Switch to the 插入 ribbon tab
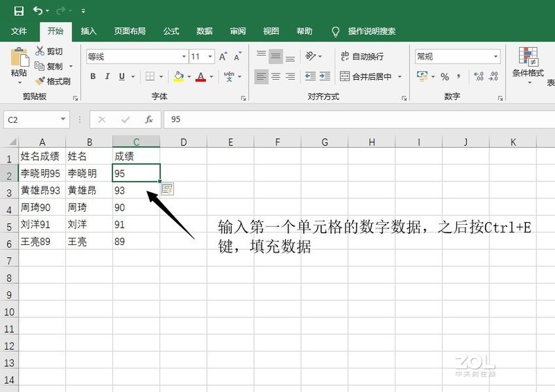Screen dimensions: 555x392 tap(89, 31)
